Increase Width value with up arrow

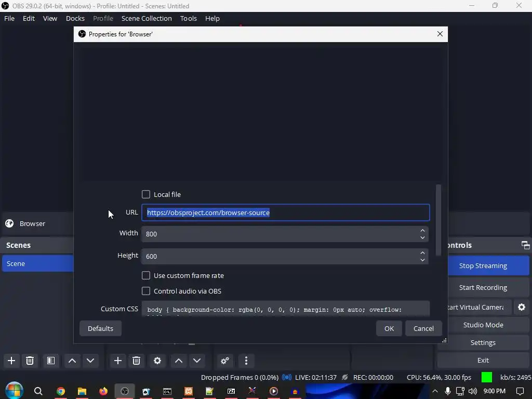pos(422,230)
